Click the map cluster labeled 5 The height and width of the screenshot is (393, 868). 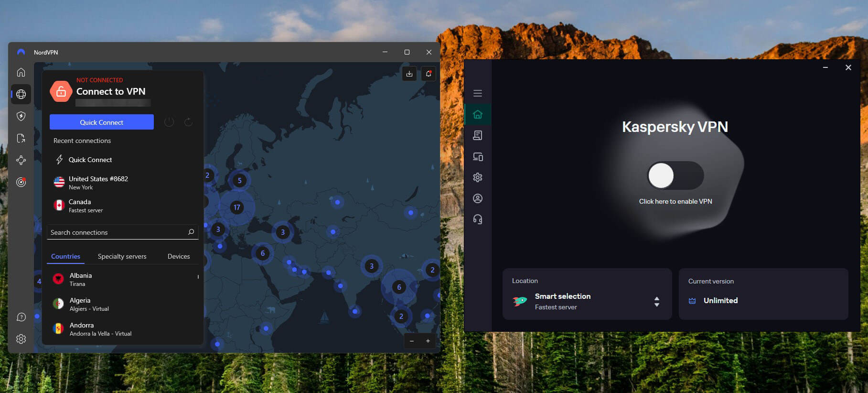coord(239,181)
